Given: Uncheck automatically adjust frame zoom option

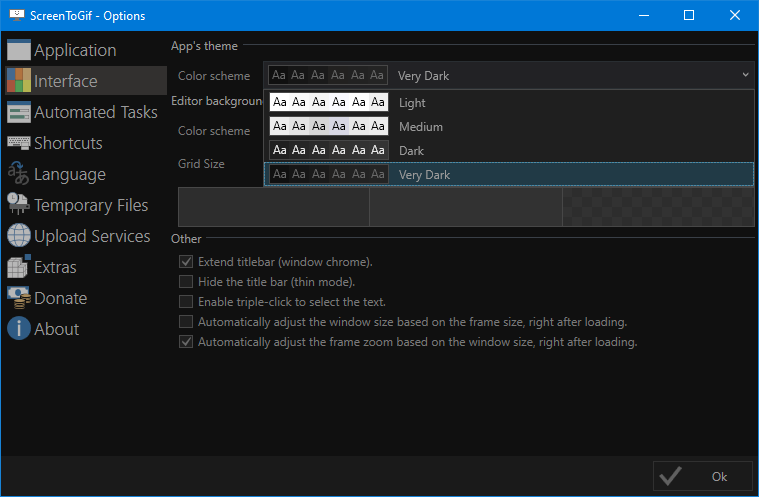Looking at the screenshot, I should (186, 342).
